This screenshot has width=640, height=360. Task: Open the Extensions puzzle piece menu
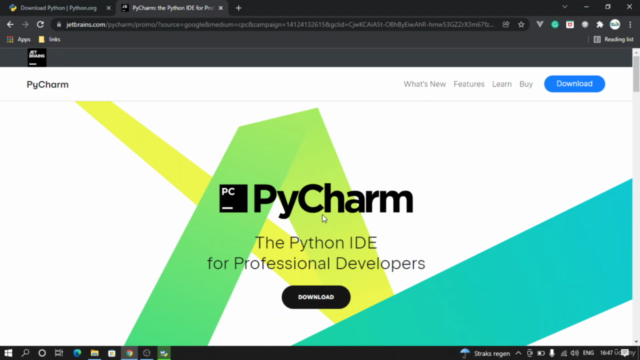pyautogui.click(x=600, y=24)
